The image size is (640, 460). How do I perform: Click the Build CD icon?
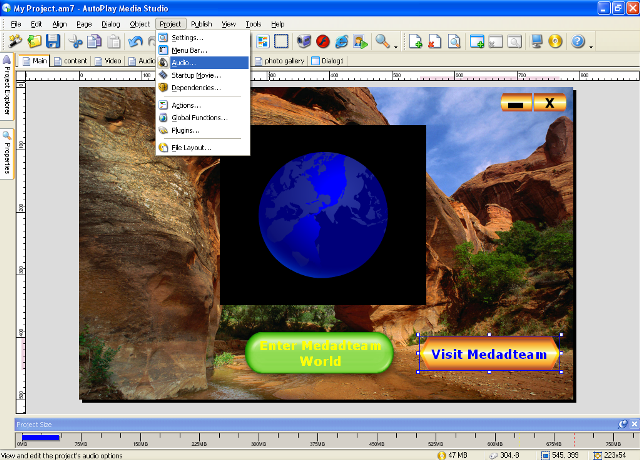pyautogui.click(x=555, y=42)
